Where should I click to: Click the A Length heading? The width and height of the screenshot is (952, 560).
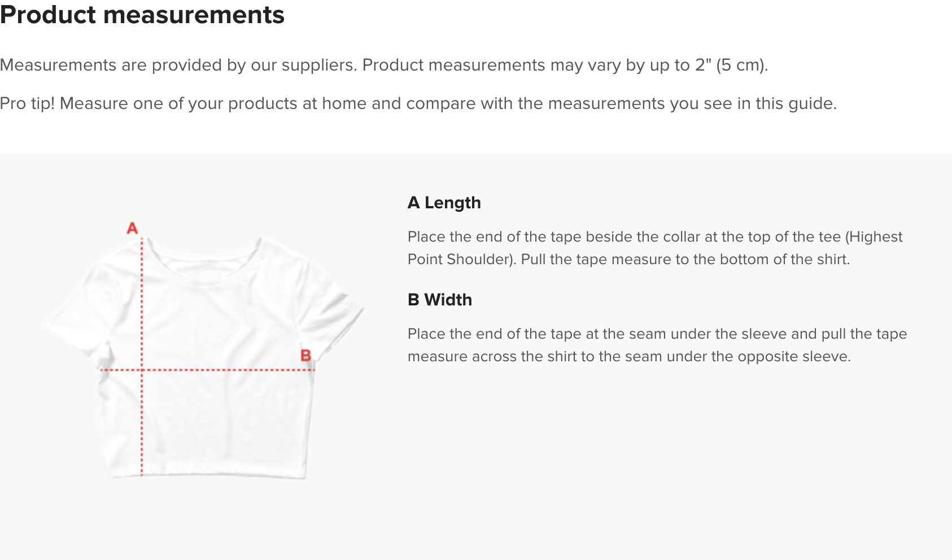[x=444, y=203]
